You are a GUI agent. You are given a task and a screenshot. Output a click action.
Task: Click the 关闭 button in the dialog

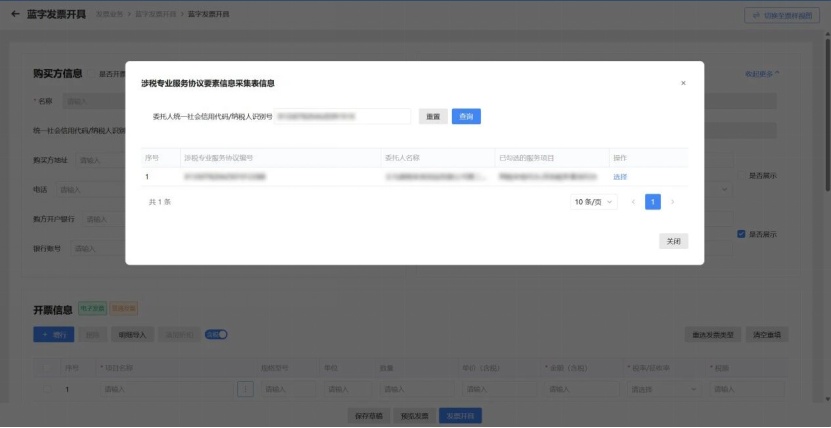coord(674,241)
